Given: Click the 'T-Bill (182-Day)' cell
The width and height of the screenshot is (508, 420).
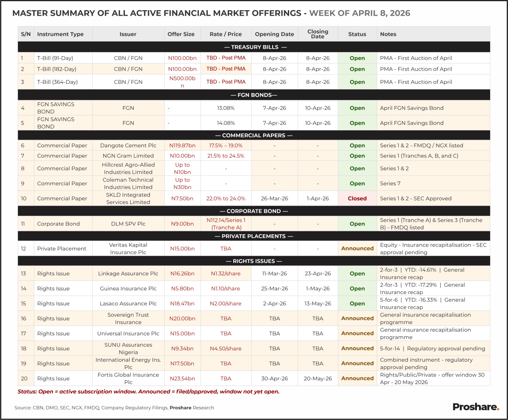Looking at the screenshot, I should point(63,69).
